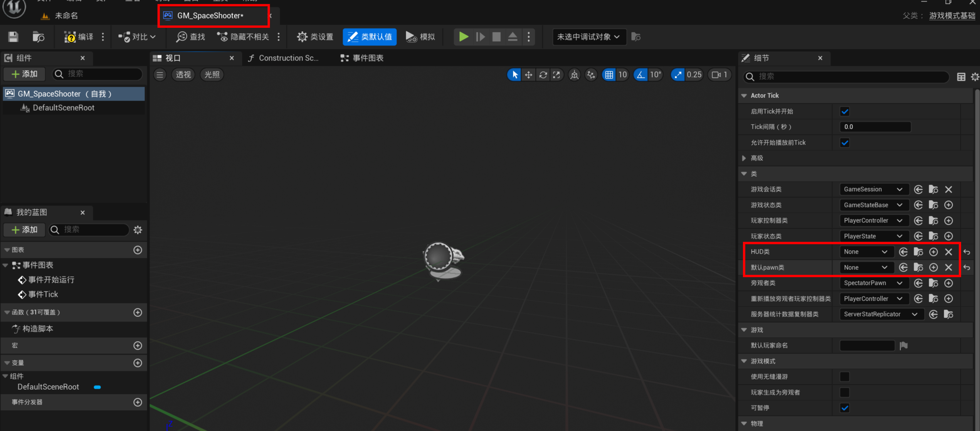Select the Class Defaults (类默认值) button

(x=370, y=37)
